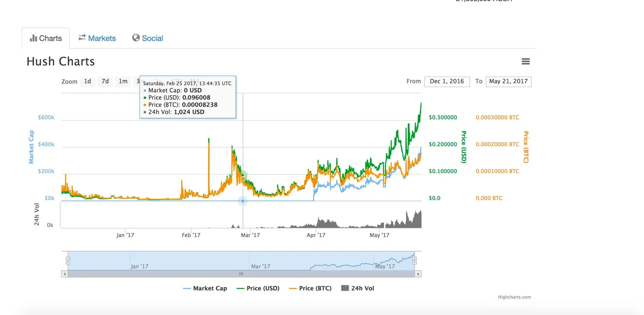Image resolution: width=644 pixels, height=315 pixels.
Task: Toggle Market Cap series in legend
Action: click(205, 288)
